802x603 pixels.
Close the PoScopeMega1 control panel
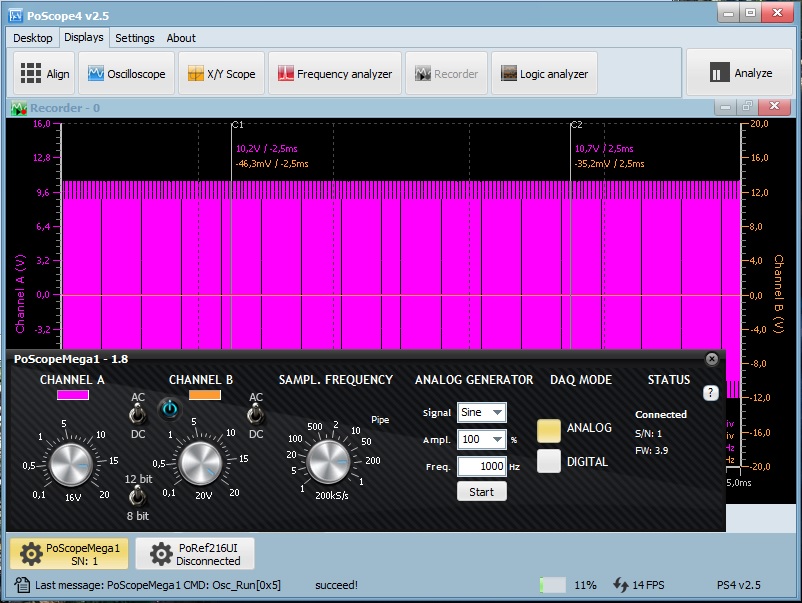(711, 359)
